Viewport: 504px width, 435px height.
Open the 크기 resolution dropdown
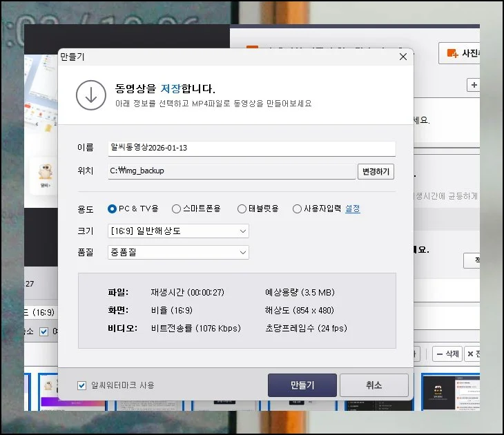click(178, 231)
